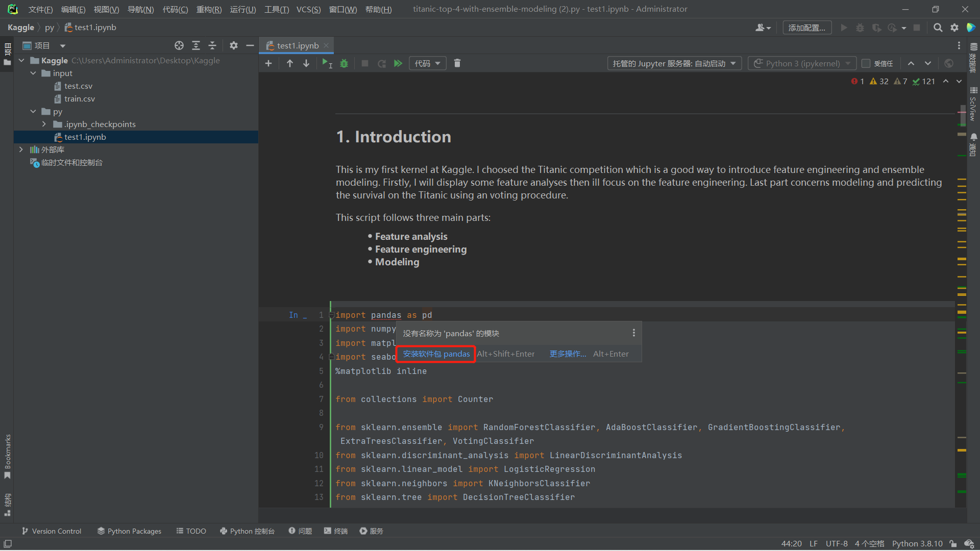Click the Add Configuration button

tap(807, 28)
